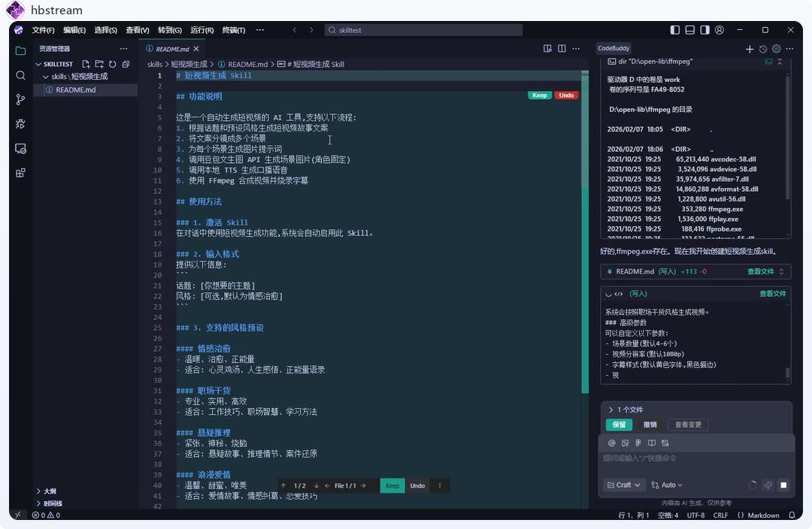Open CodeBuddy settings gear
Screen dimensions: 812x529
click(x=776, y=49)
